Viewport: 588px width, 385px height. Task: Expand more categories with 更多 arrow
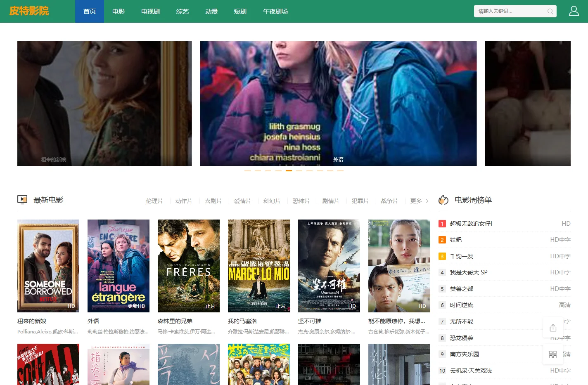pyautogui.click(x=419, y=201)
